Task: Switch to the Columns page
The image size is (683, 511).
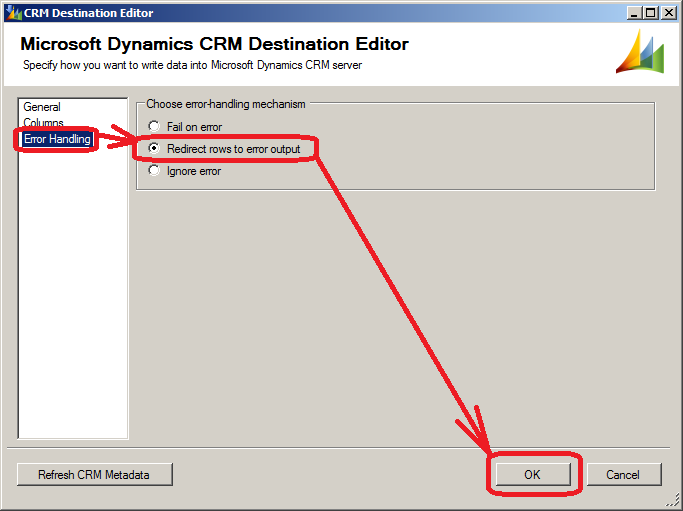Action: coord(43,122)
